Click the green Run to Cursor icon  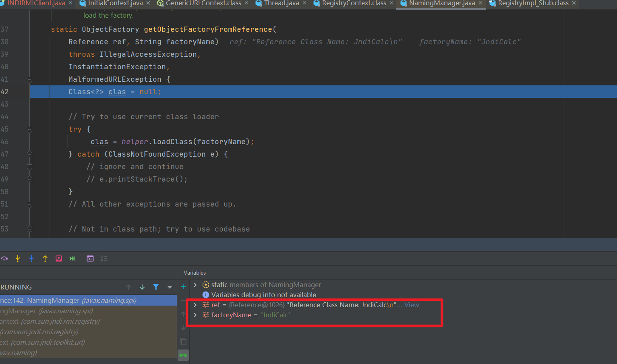point(72,259)
